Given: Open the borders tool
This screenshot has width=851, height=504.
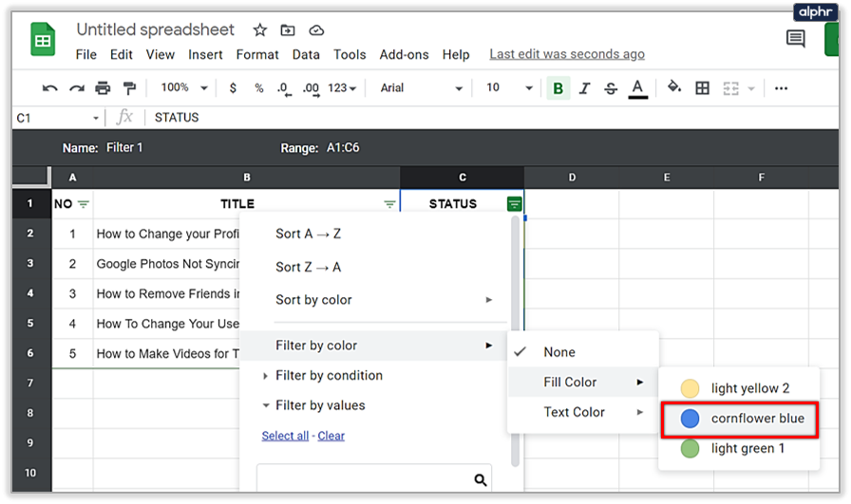Looking at the screenshot, I should tap(703, 88).
